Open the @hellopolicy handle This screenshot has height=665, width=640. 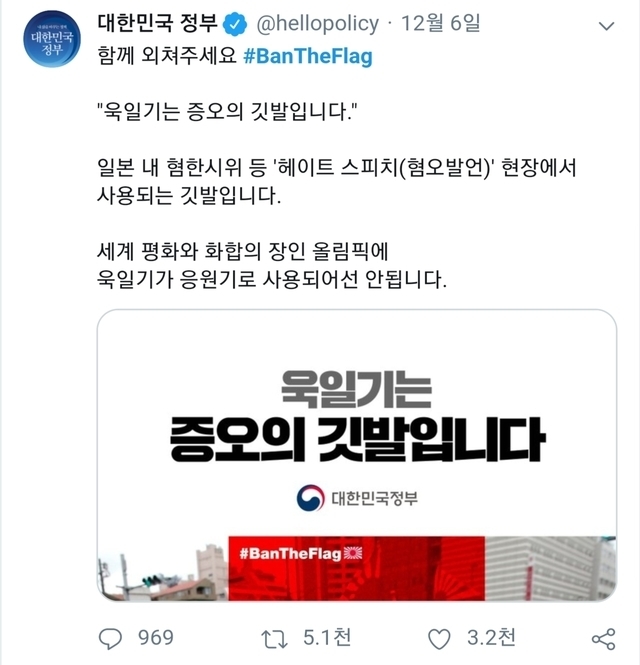318,24
